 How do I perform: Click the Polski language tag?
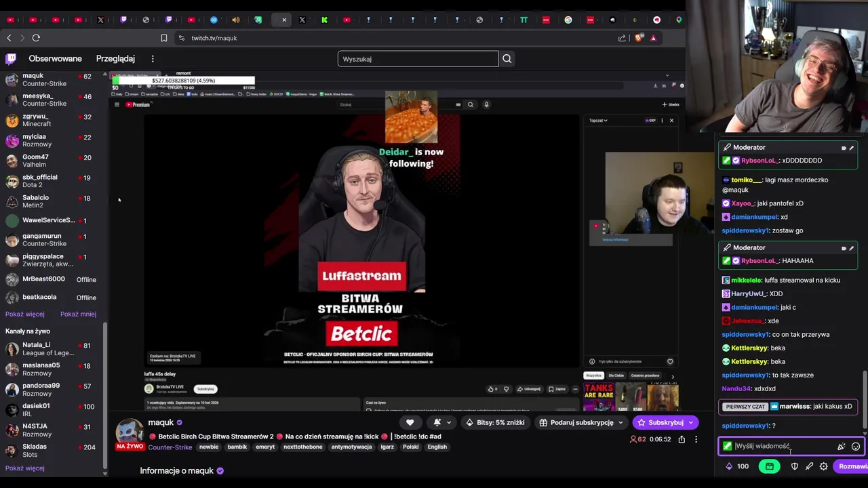tap(411, 447)
